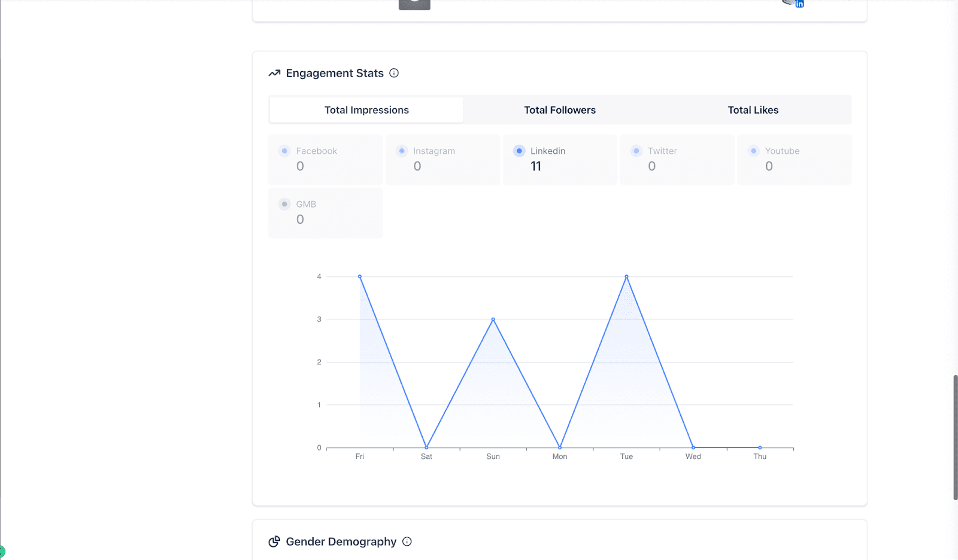The height and width of the screenshot is (560, 958).
Task: Click the Instagram platform label
Action: click(x=434, y=151)
